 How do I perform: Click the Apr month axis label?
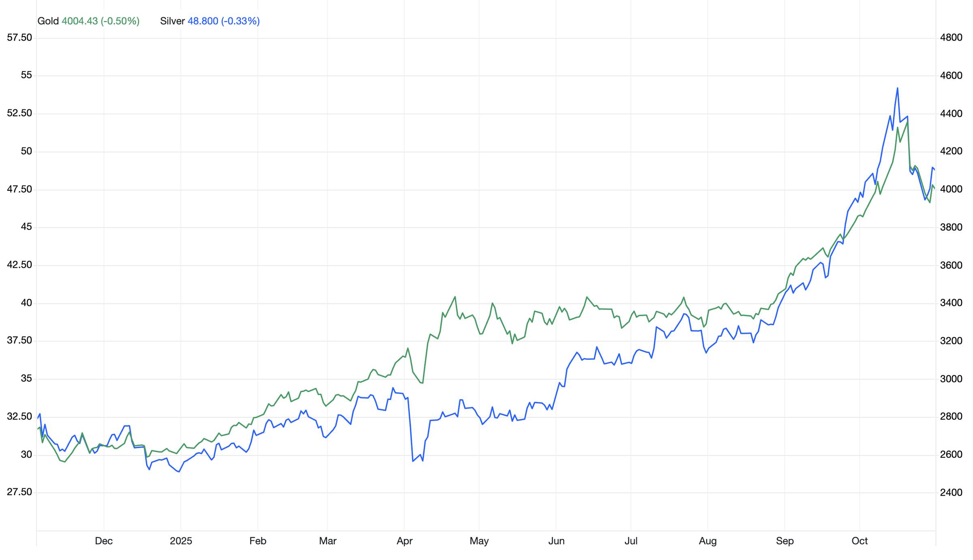[x=405, y=541]
